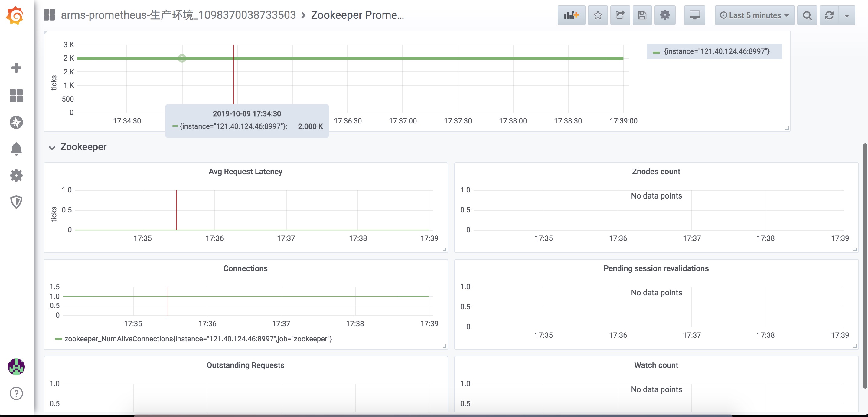Save the dashboard with disk icon

point(642,15)
